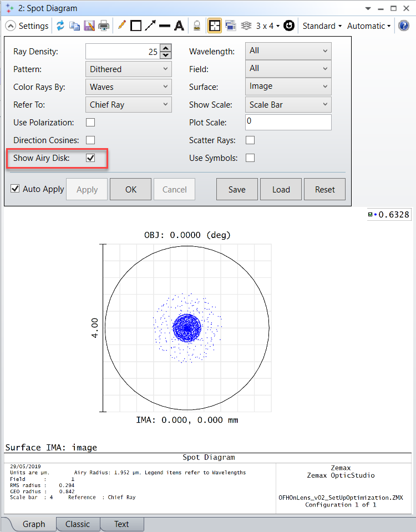Switch to the Classic tab
The width and height of the screenshot is (416, 532).
tap(78, 524)
